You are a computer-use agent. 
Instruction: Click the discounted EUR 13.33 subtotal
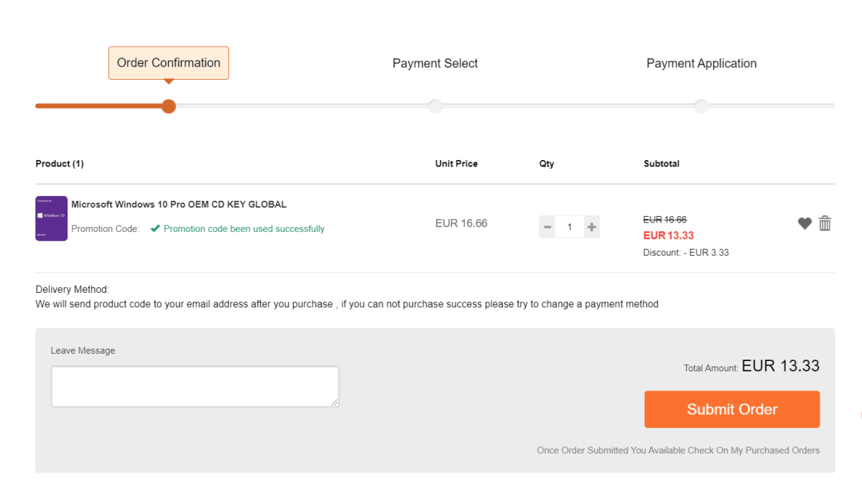point(668,235)
